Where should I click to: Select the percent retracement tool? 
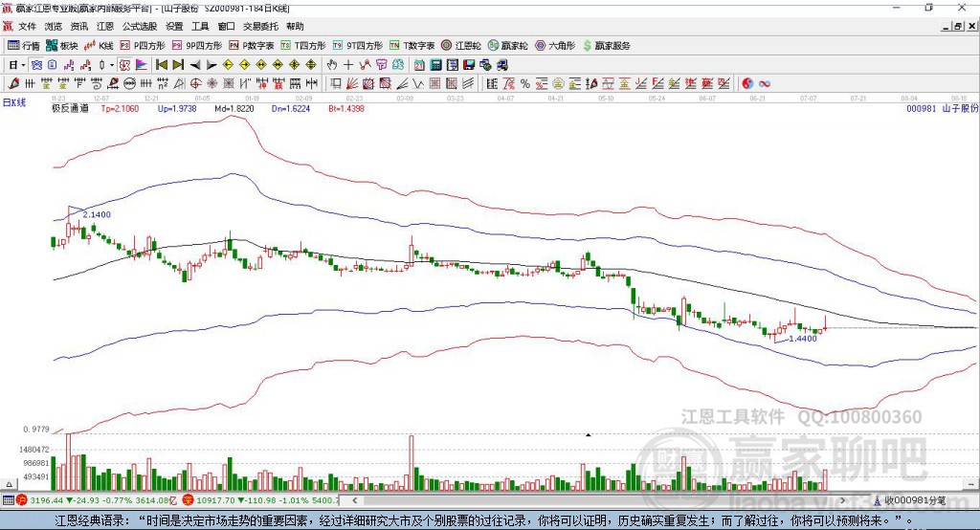point(525,84)
